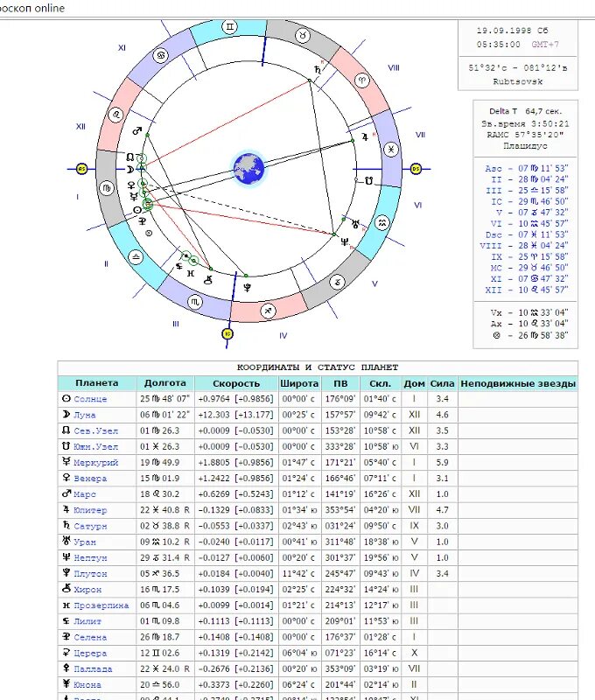Screen dimensions: 595x700
Task: Open the Юпитер link
Action: coord(90,510)
